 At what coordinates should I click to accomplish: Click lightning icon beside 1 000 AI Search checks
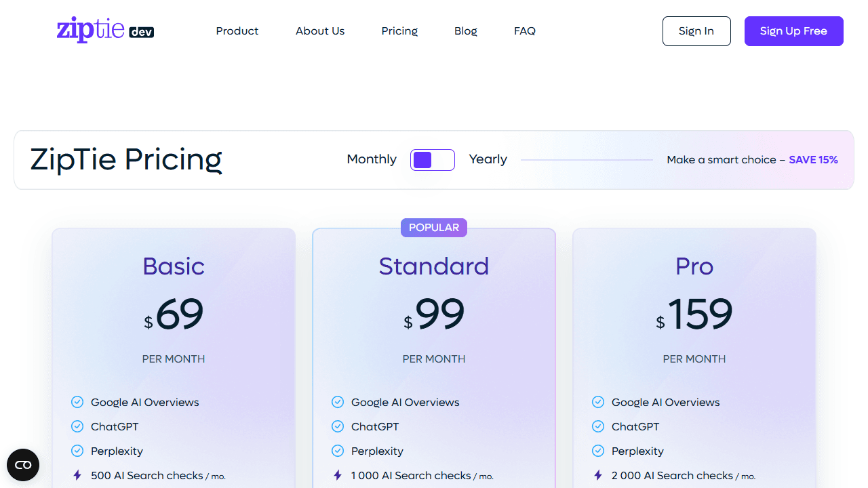(x=338, y=475)
